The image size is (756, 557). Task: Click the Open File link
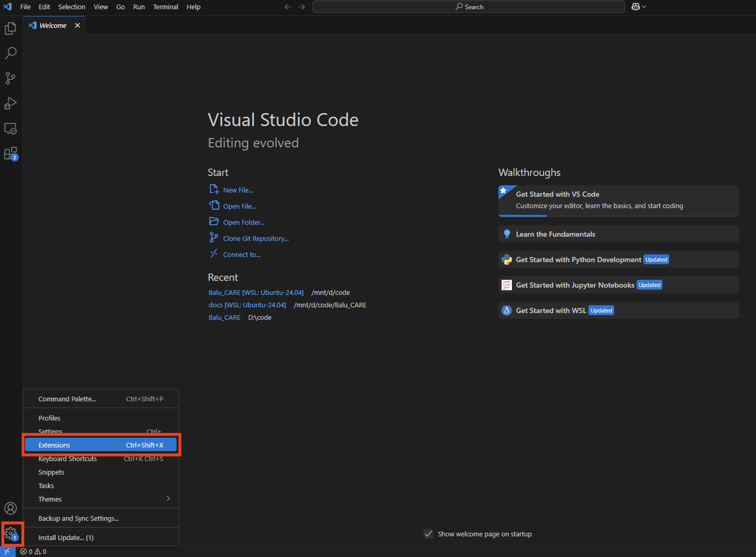click(x=240, y=206)
